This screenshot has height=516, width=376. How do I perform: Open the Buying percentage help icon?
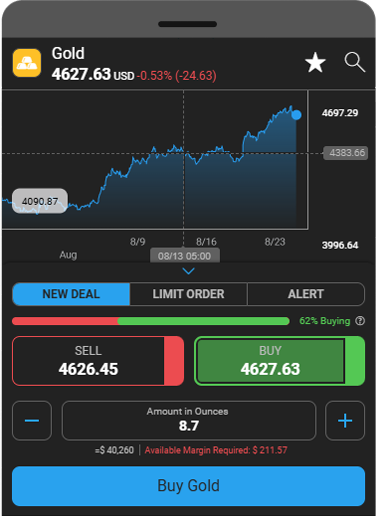[360, 321]
